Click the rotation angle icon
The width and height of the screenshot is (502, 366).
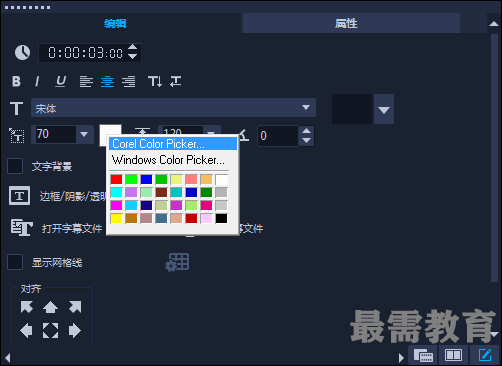point(244,135)
